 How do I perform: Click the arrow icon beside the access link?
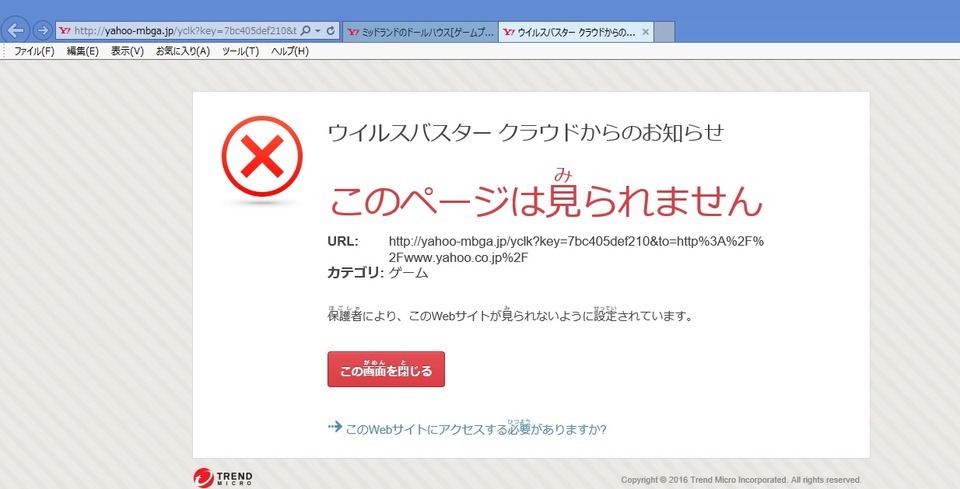335,427
